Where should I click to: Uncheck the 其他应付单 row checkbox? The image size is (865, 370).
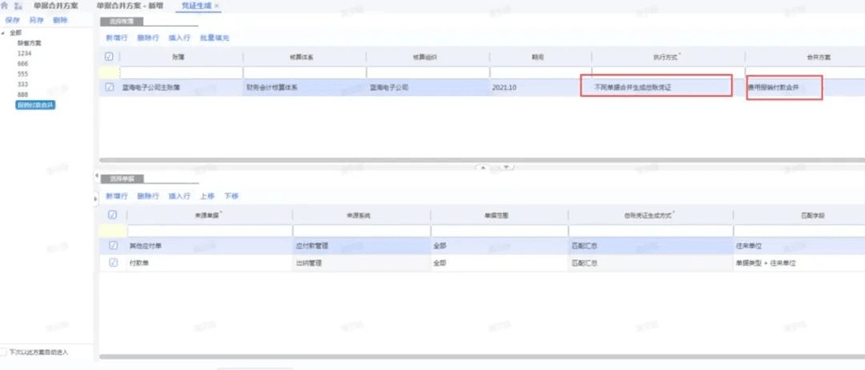[113, 245]
